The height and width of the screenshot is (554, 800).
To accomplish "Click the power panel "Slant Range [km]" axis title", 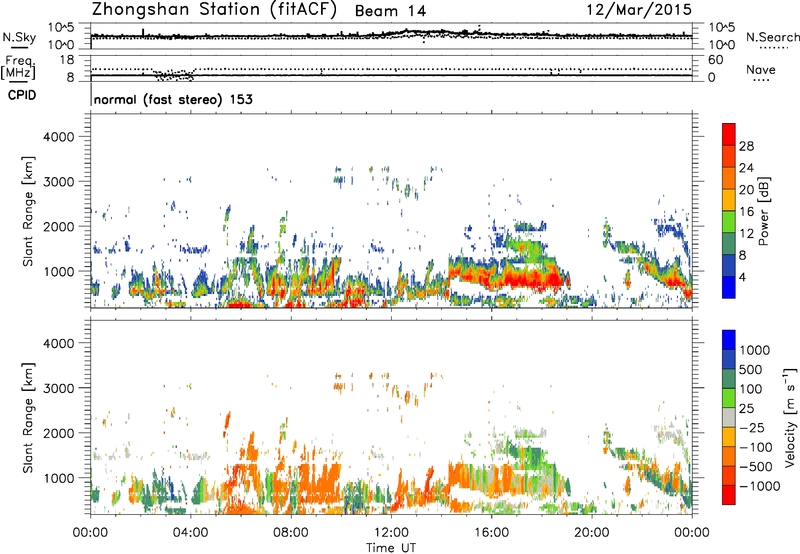I will (x=28, y=211).
